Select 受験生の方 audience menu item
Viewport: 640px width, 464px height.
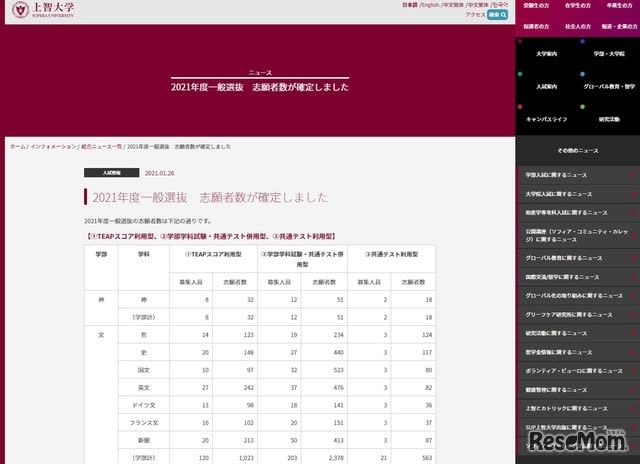[x=536, y=6]
